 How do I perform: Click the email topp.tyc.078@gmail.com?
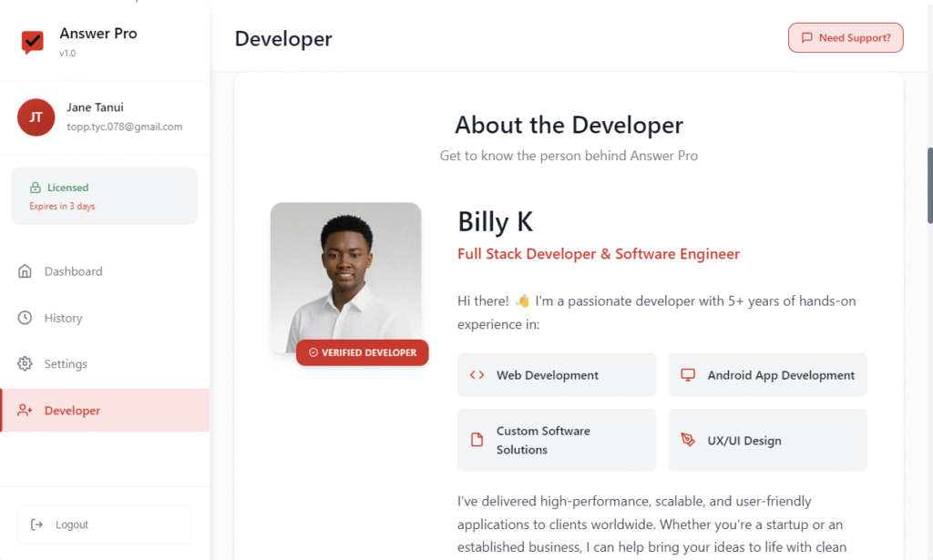pos(124,127)
